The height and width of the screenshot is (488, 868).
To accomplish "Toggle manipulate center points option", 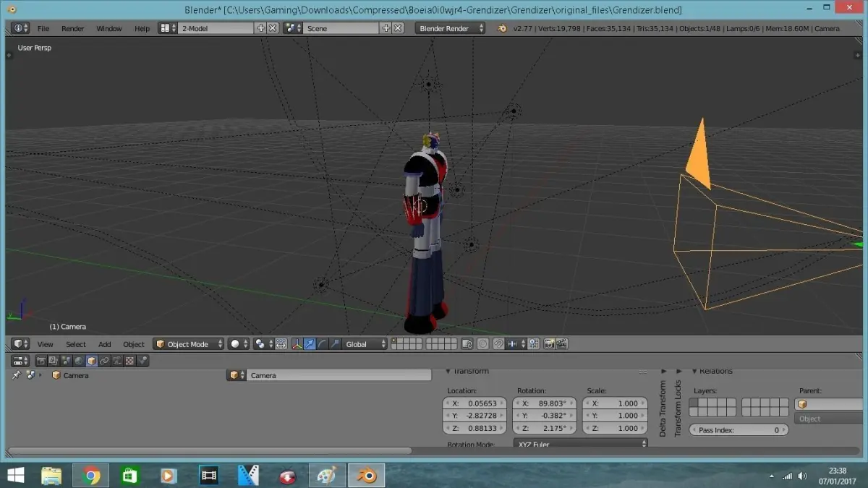I will [x=281, y=344].
